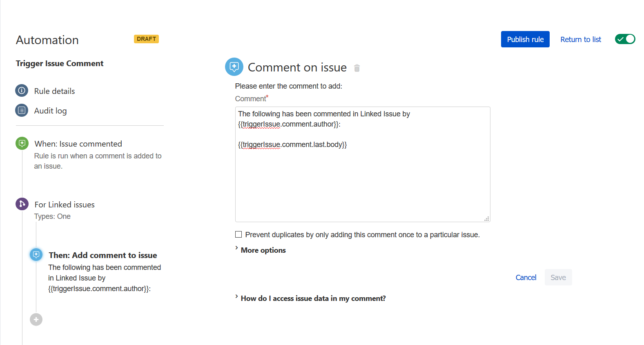This screenshot has height=345, width=644.
Task: Open the Audit log list icon
Action: coord(22,110)
